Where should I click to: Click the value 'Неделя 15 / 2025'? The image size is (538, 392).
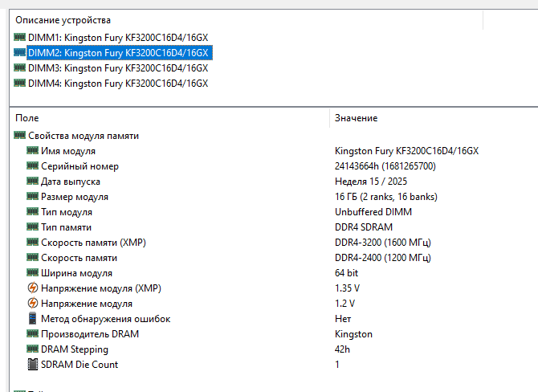371,182
